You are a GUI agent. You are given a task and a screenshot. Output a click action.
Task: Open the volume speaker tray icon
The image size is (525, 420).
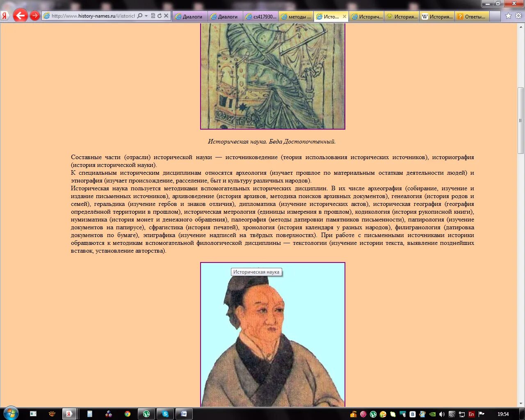pyautogui.click(x=442, y=414)
